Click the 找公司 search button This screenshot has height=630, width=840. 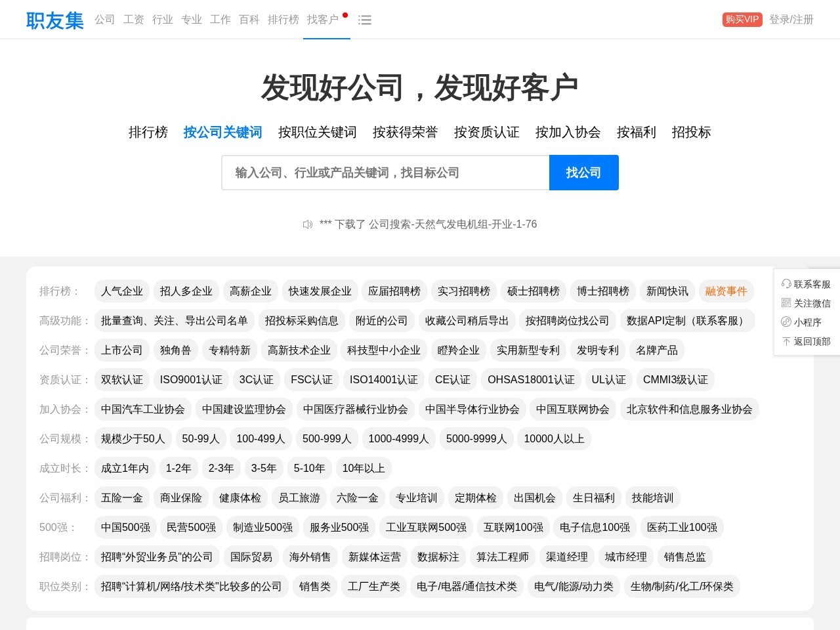pos(584,173)
